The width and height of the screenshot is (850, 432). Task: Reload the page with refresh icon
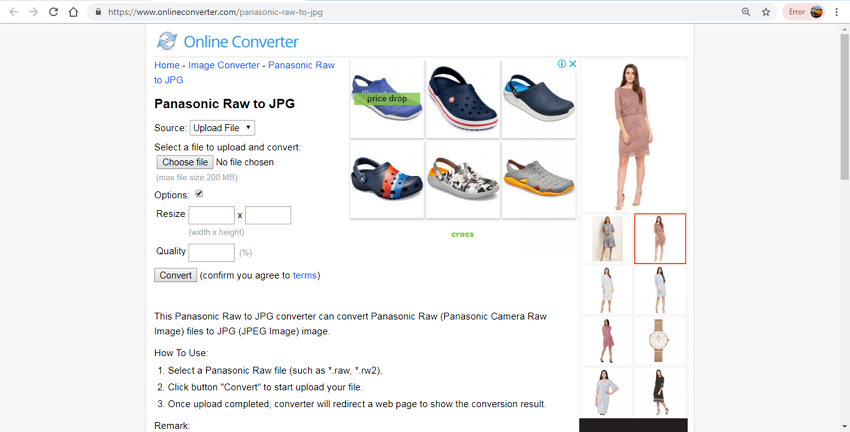(x=53, y=12)
